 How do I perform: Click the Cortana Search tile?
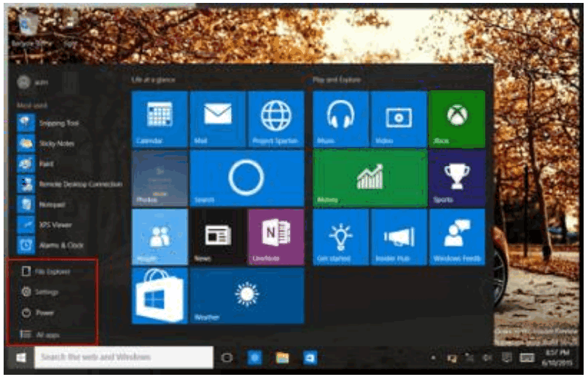[x=247, y=178]
